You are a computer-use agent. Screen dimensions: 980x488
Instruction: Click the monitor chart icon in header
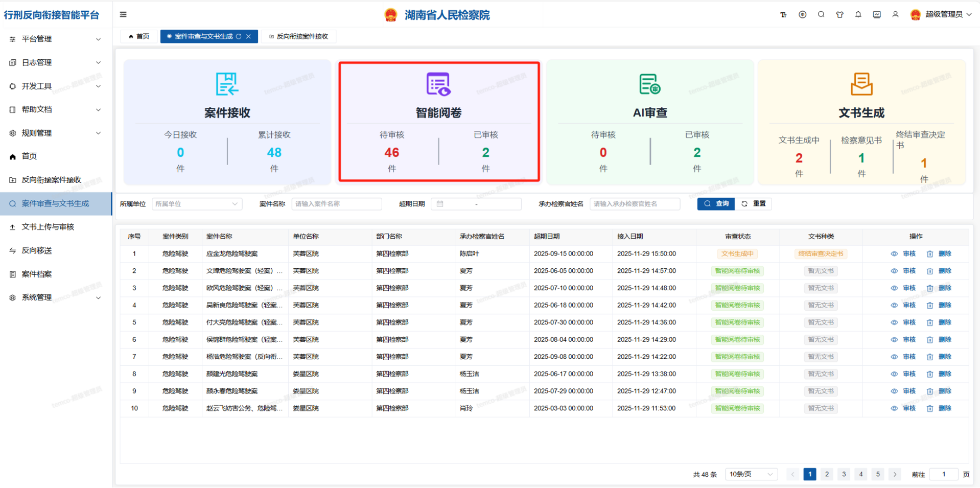877,15
